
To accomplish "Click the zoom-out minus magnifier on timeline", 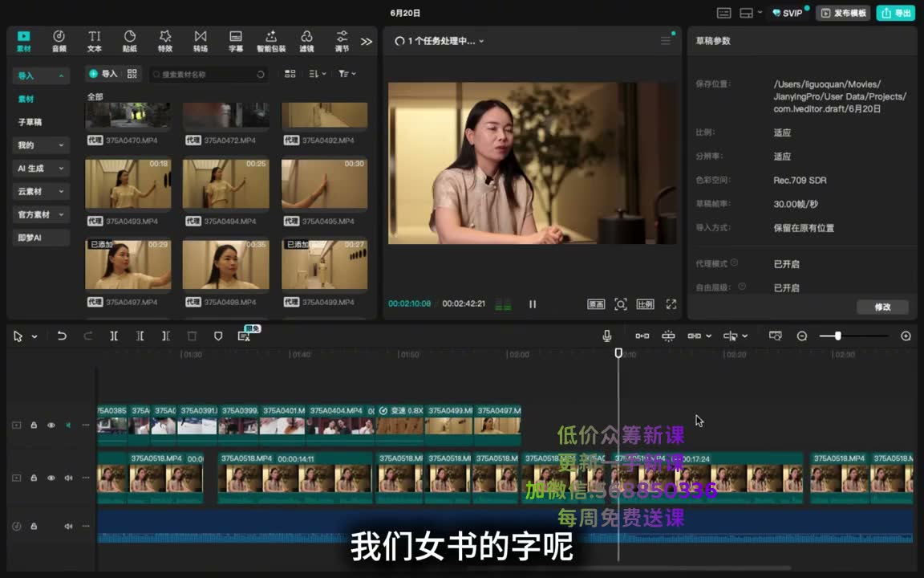I will point(801,336).
